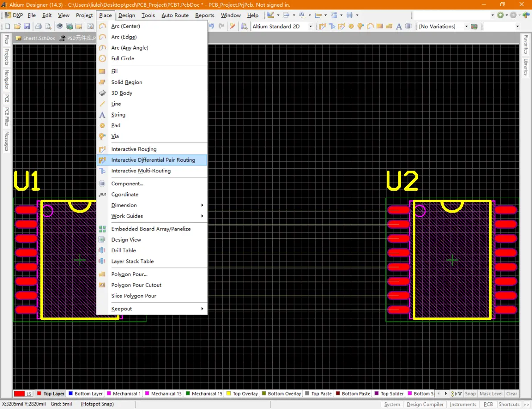
Task: Switch to the Mechanical 13 layer tab
Action: coord(163,394)
